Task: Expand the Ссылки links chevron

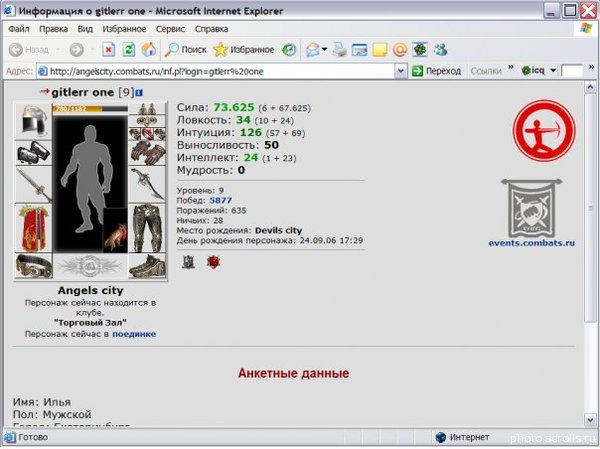Action: 511,68
